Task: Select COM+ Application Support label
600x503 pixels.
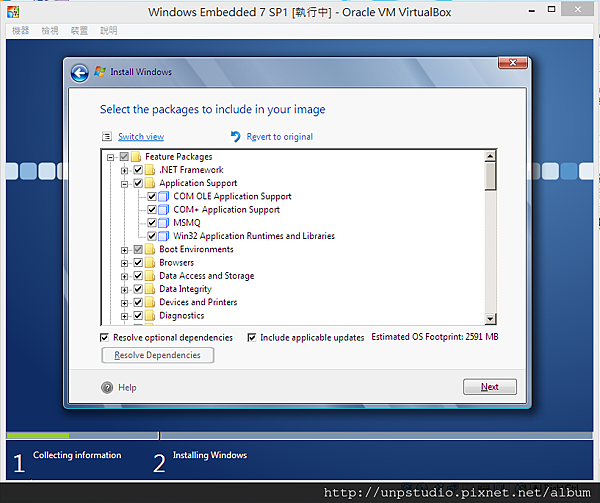Action: pos(227,210)
